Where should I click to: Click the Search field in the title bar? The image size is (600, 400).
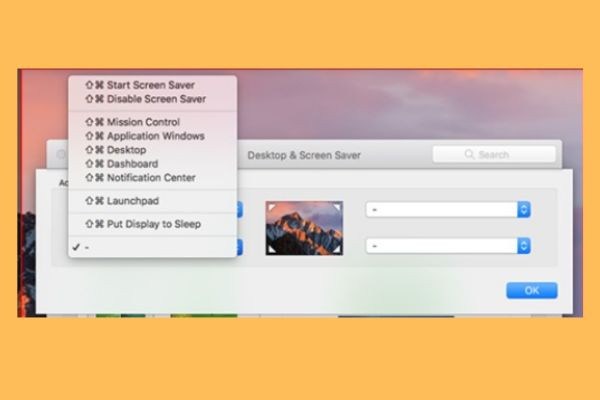pos(494,155)
